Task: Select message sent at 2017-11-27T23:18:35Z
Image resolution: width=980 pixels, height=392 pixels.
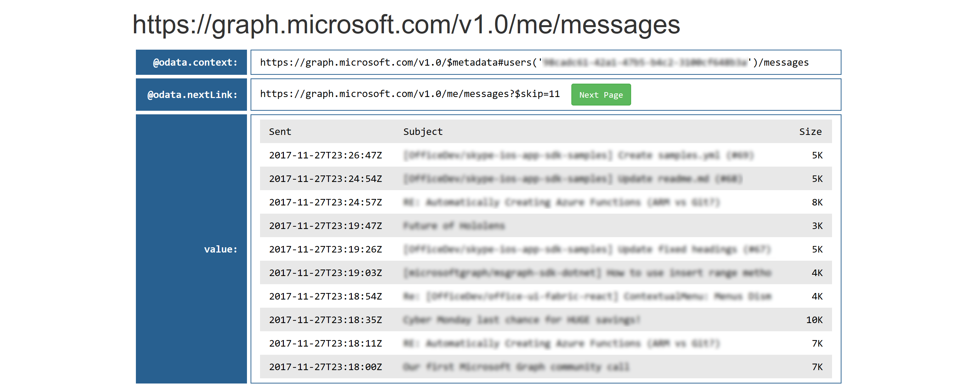Action: click(x=325, y=320)
